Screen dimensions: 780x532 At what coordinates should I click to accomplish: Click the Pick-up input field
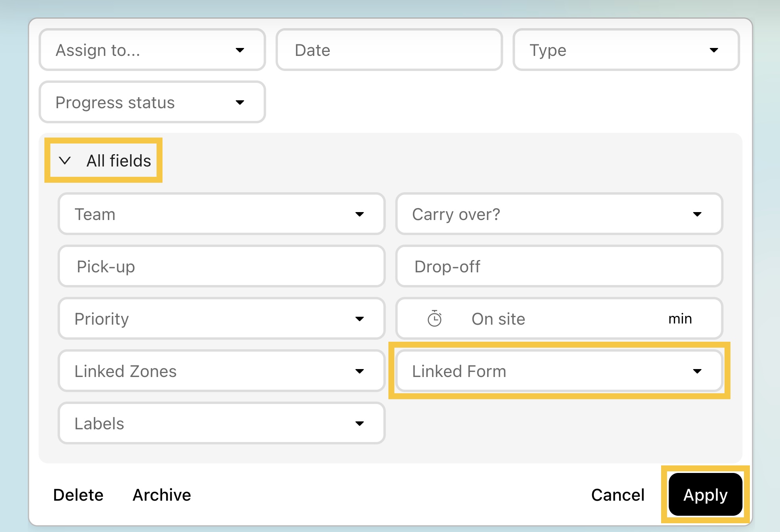point(221,266)
